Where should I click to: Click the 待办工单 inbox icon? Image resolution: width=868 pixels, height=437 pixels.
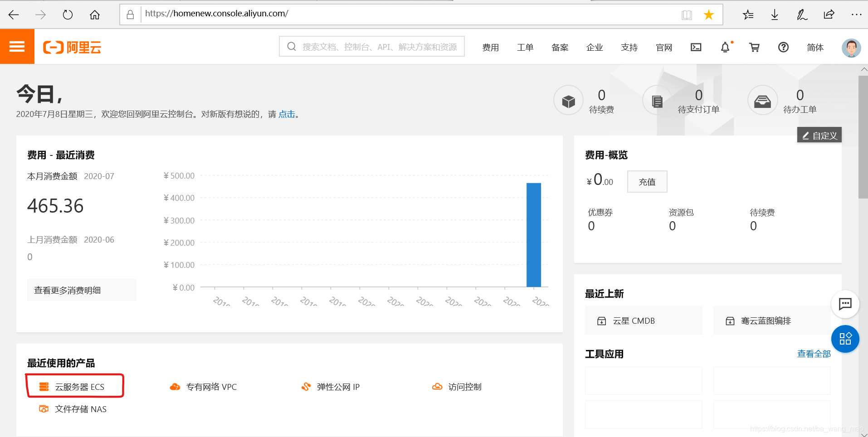pos(762,100)
